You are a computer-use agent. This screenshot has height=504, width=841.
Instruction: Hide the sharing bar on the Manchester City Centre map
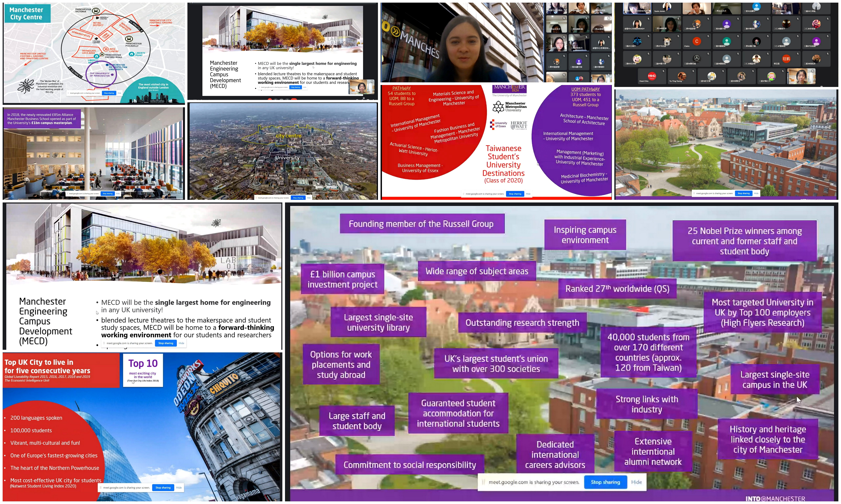[x=119, y=93]
